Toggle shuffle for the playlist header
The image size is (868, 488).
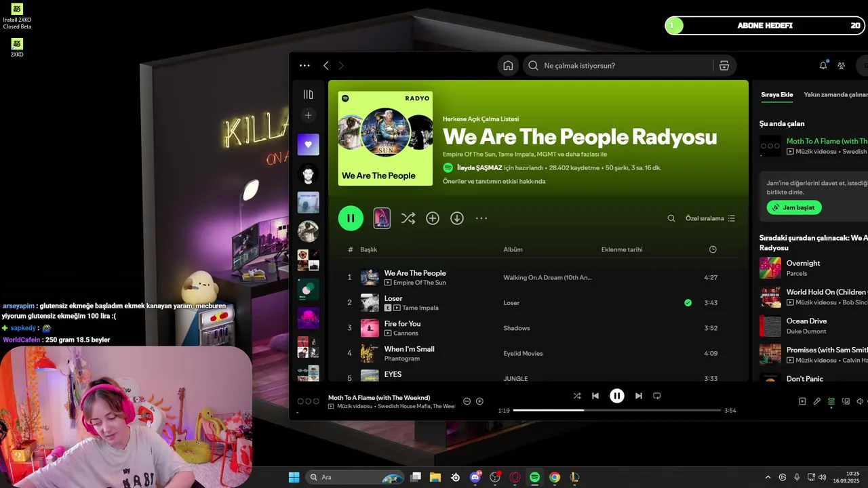click(408, 218)
